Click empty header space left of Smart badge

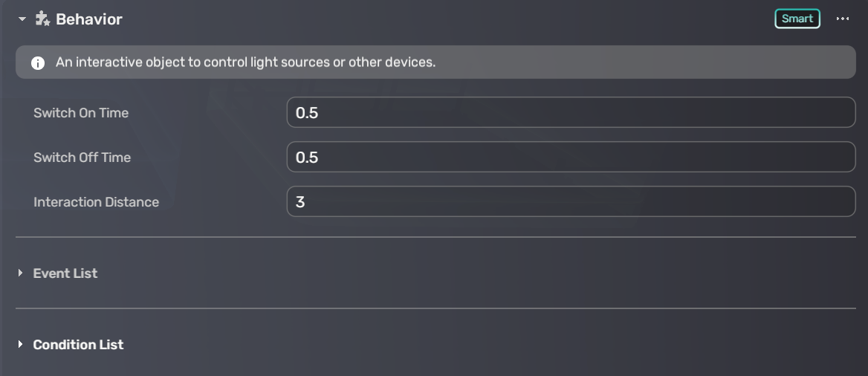tap(446, 19)
